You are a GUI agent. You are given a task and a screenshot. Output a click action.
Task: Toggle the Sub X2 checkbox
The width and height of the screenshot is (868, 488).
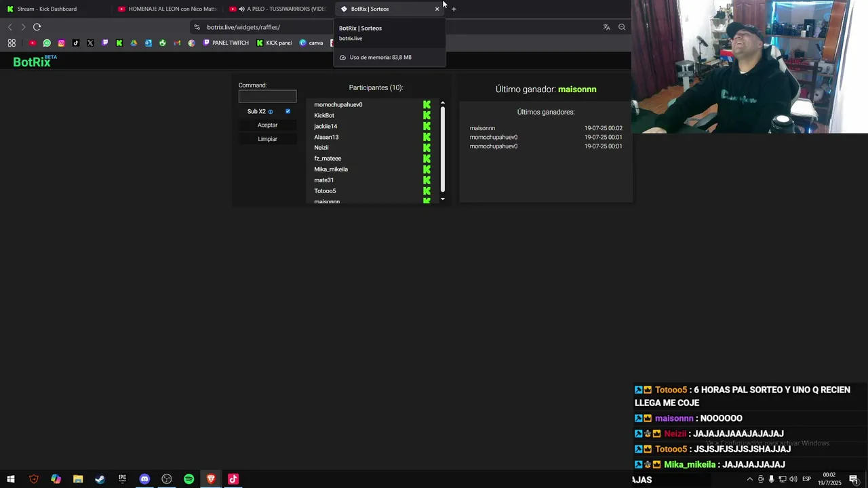click(288, 111)
